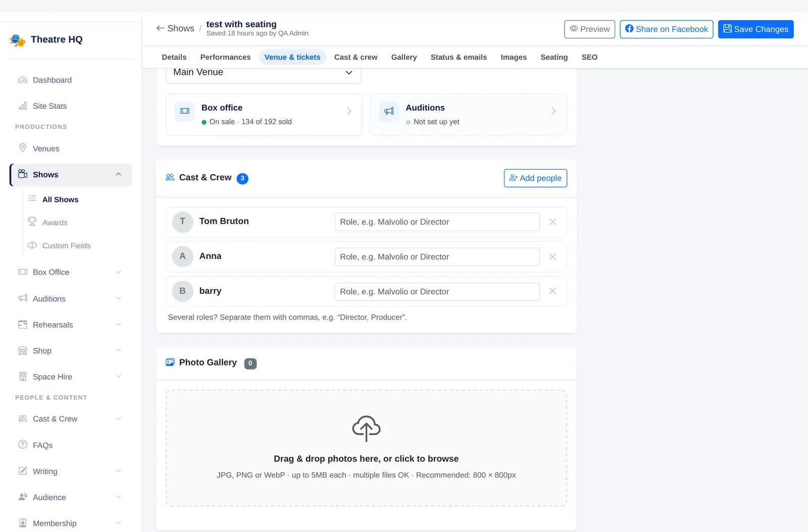Expand the Audience sidebar menu
The height and width of the screenshot is (532, 808).
tap(118, 497)
